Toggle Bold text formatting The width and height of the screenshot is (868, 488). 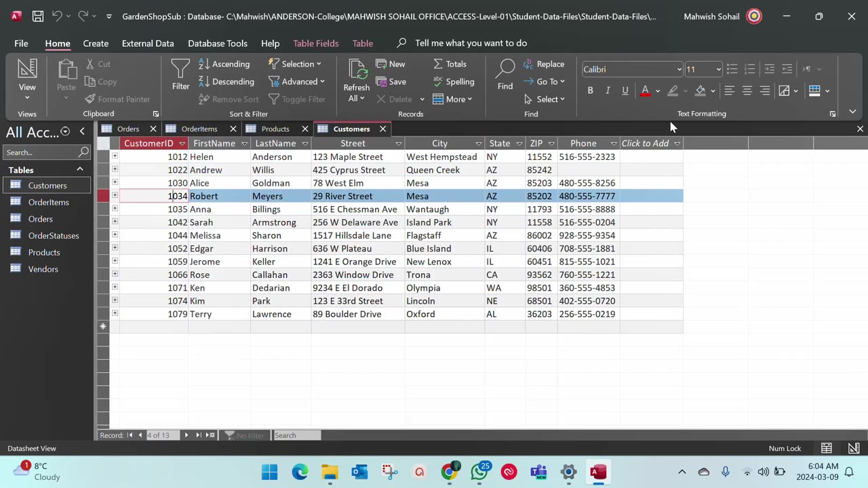coord(590,90)
